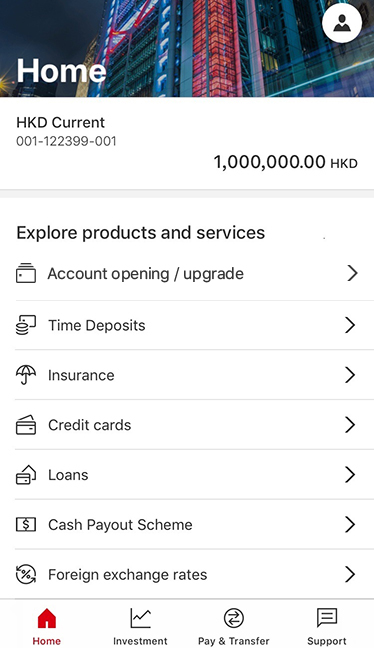The image size is (374, 648).
Task: Tap the Loans house icon
Action: [x=26, y=475]
